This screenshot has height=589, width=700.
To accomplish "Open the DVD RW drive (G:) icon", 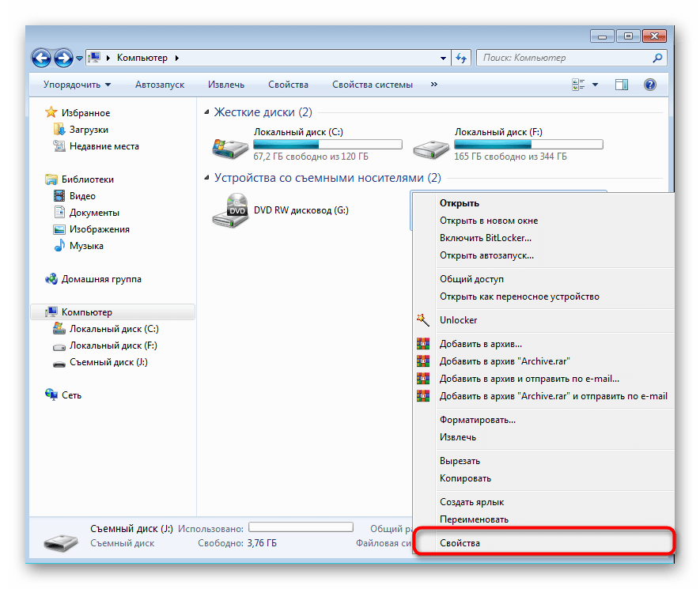I will pyautogui.click(x=230, y=211).
